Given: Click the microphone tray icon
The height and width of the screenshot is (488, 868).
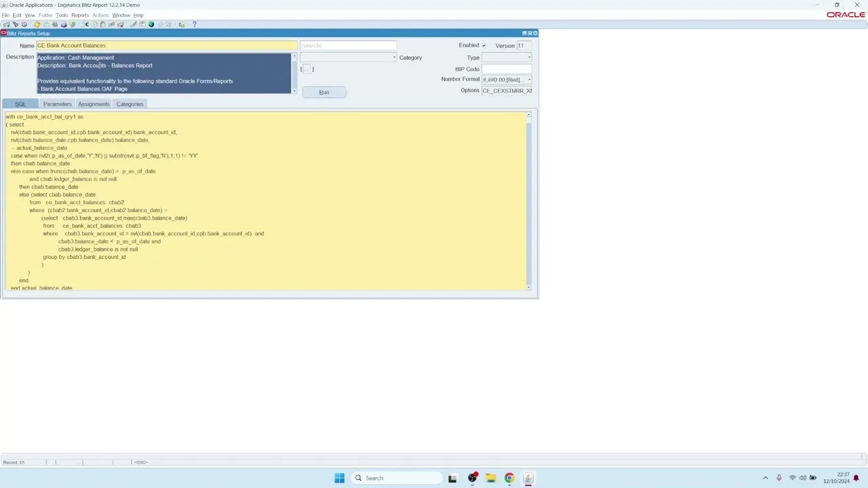Looking at the screenshot, I should click(x=779, y=478).
